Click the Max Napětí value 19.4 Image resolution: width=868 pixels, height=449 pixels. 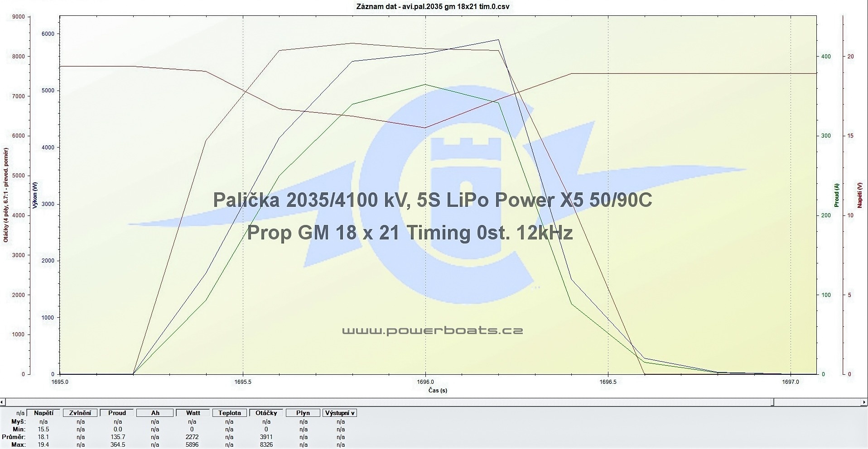point(44,444)
